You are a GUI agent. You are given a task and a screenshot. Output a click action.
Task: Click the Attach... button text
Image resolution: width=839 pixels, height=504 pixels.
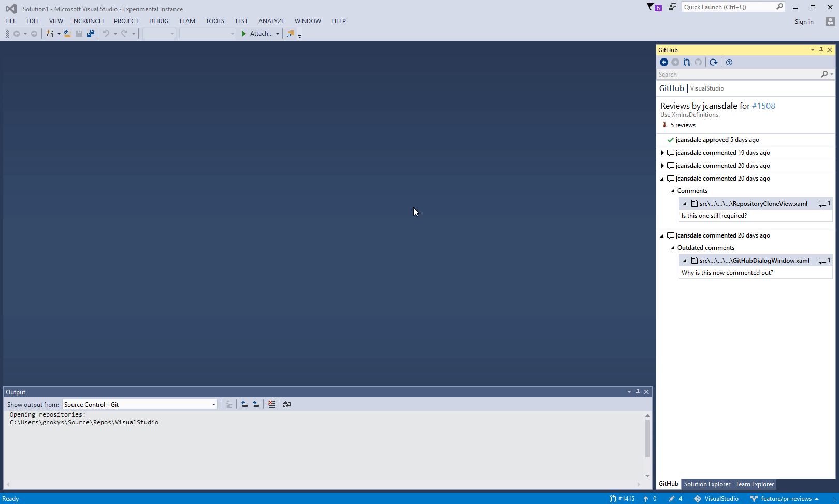coord(262,34)
